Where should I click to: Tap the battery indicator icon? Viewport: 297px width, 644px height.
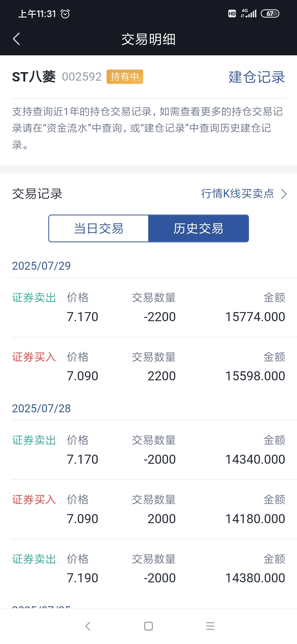click(270, 13)
